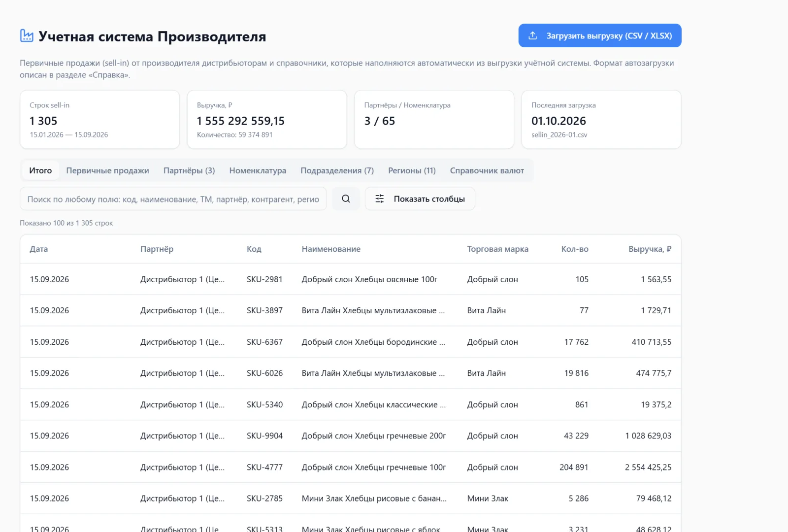Click Добрый слон Хлебцы овсяные 100г name

tap(369, 279)
